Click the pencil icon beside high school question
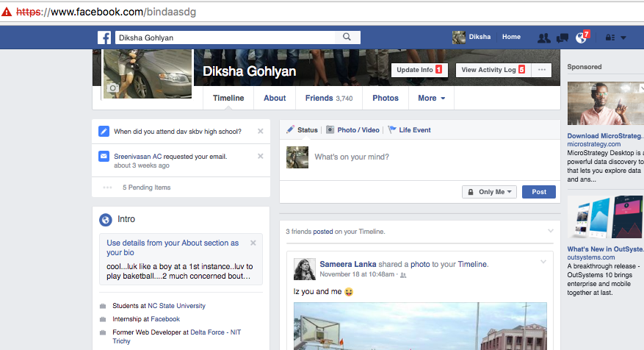This screenshot has height=350, width=644. tap(104, 131)
